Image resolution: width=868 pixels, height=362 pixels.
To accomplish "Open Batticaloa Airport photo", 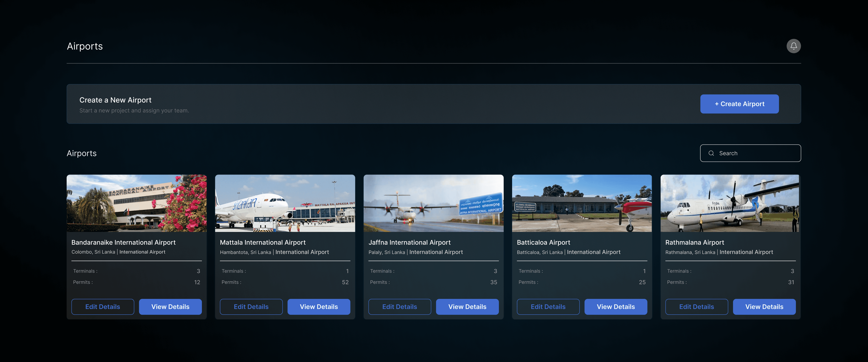I will pos(582,203).
